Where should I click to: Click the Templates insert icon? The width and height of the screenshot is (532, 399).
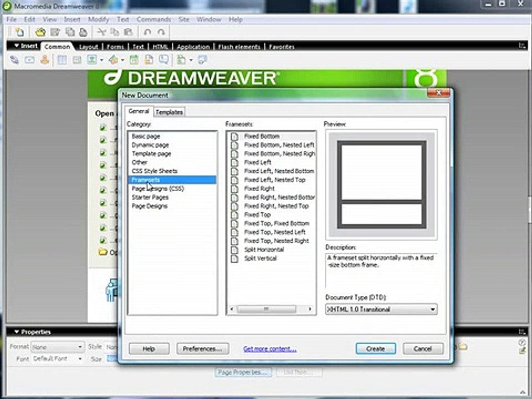(x=182, y=60)
